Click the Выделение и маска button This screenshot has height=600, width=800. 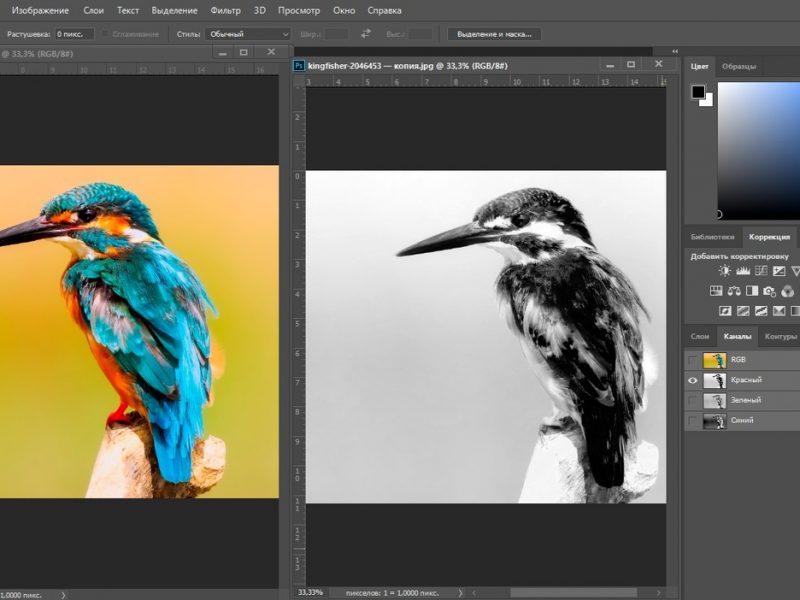tap(494, 34)
